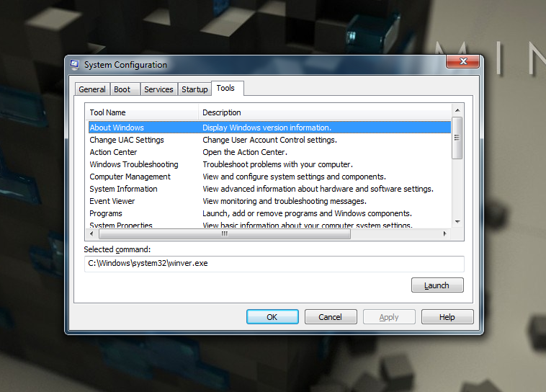Click the Cancel button
The height and width of the screenshot is (392, 546).
[331, 317]
